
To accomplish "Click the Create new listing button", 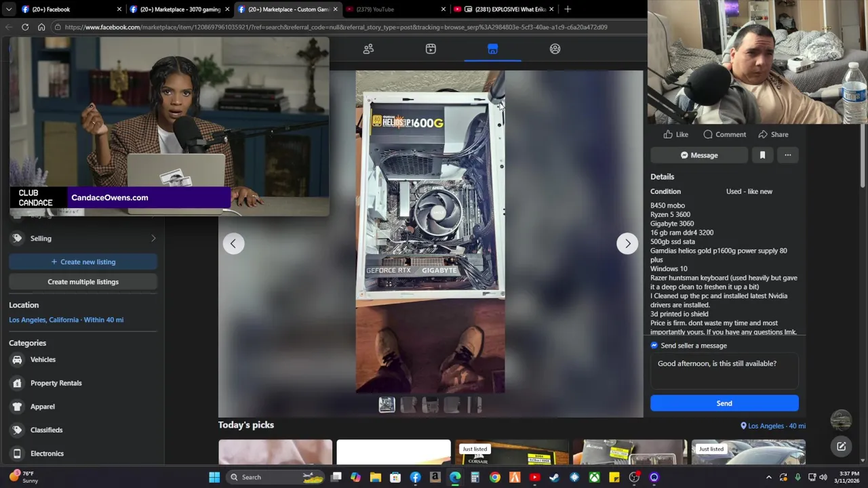I will point(83,262).
